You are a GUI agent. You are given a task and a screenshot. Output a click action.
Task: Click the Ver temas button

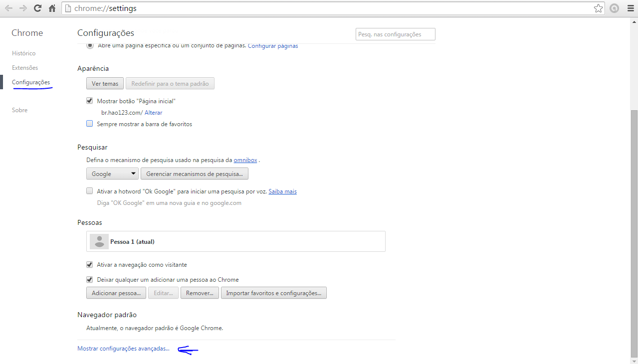tap(105, 84)
